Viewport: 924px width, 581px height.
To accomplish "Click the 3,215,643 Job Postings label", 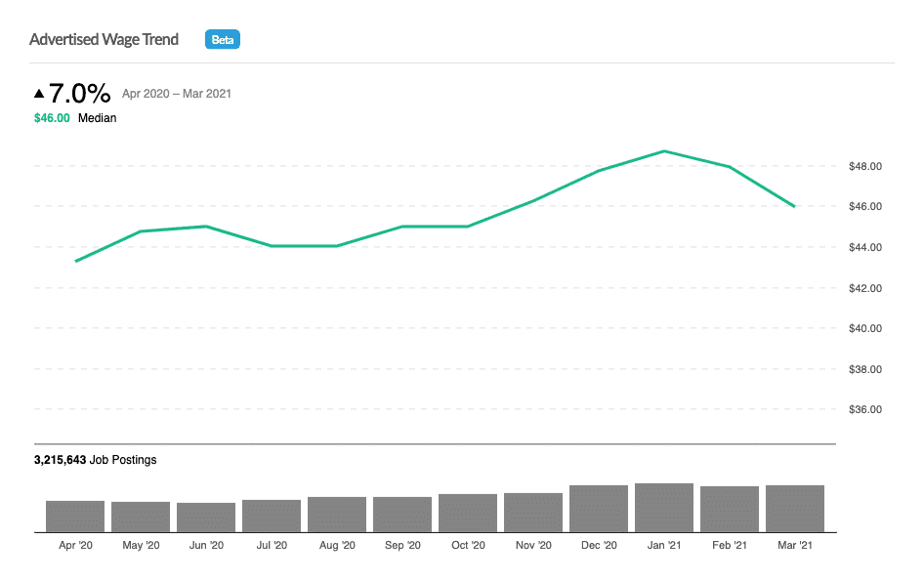I will point(95,459).
